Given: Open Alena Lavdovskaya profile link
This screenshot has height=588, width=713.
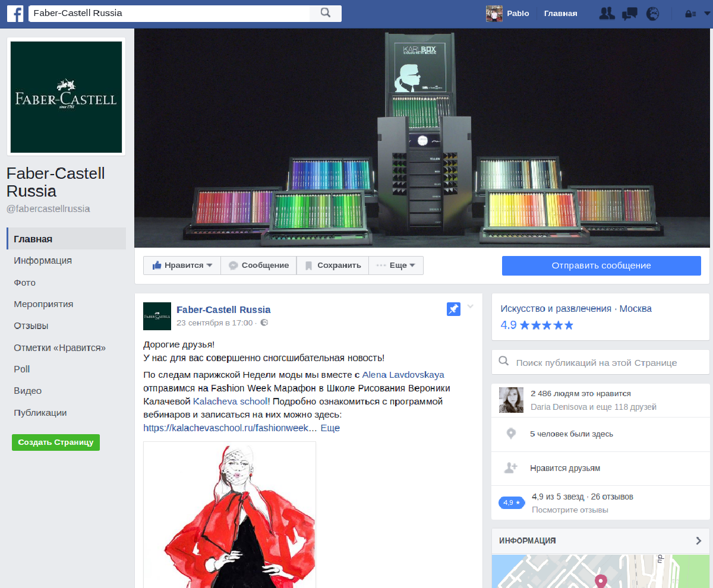Looking at the screenshot, I should click(x=403, y=375).
